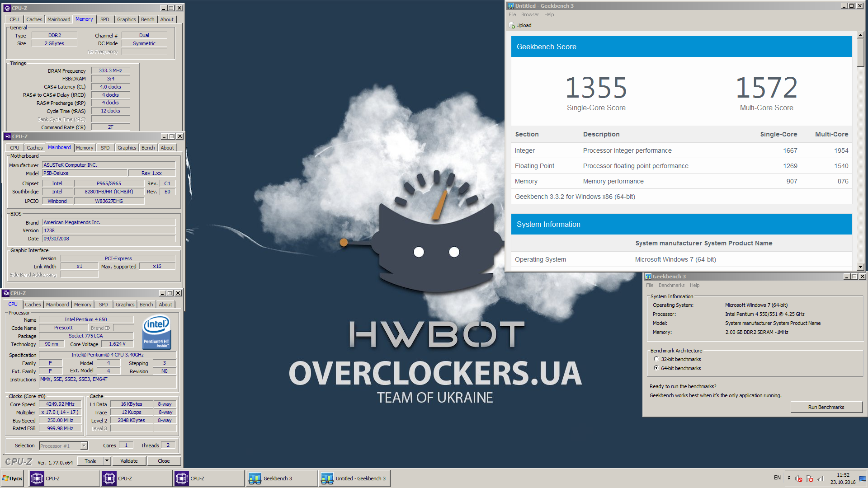Switch to SPD tab in bottom CPU-Z window
The width and height of the screenshot is (868, 488).
coord(104,305)
